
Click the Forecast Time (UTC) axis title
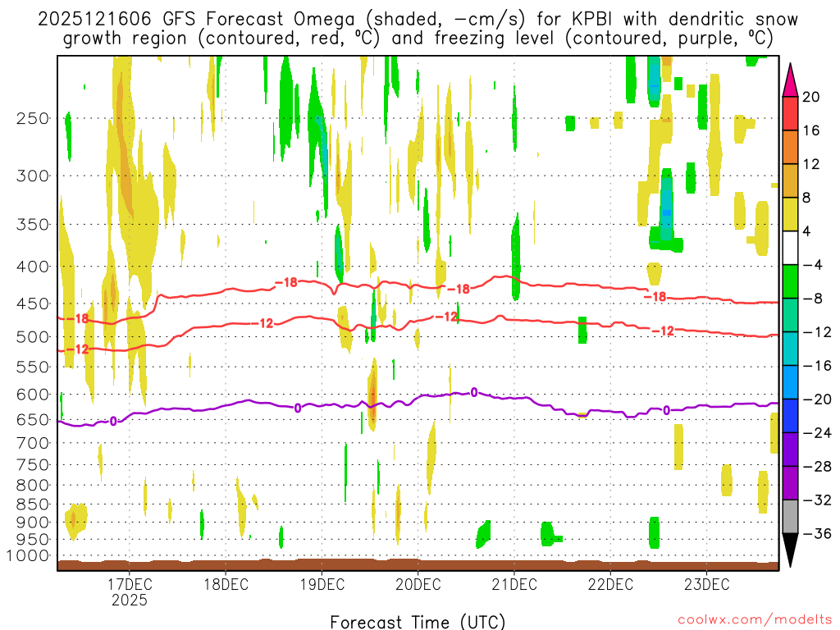tap(418, 622)
